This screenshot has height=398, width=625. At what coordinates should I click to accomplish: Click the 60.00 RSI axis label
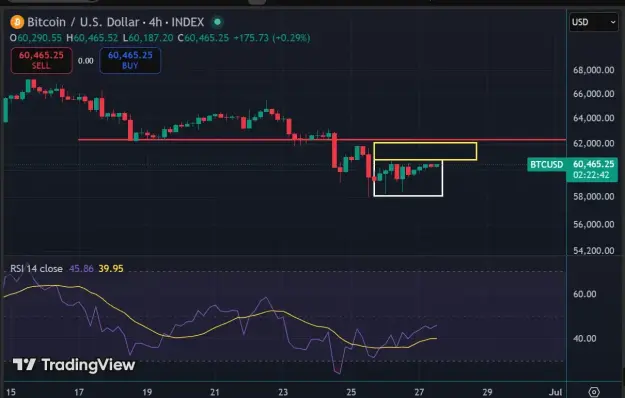click(584, 294)
